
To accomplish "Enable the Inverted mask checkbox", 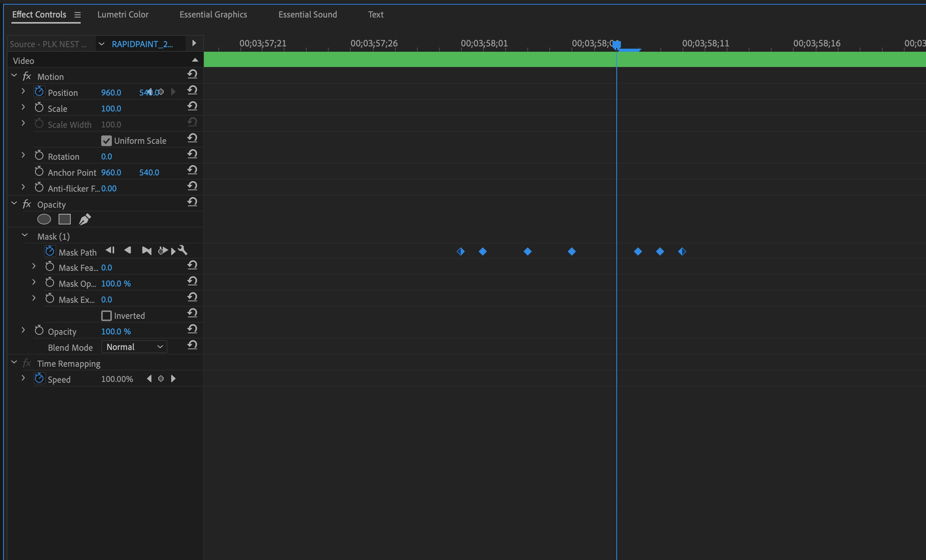I will click(107, 316).
